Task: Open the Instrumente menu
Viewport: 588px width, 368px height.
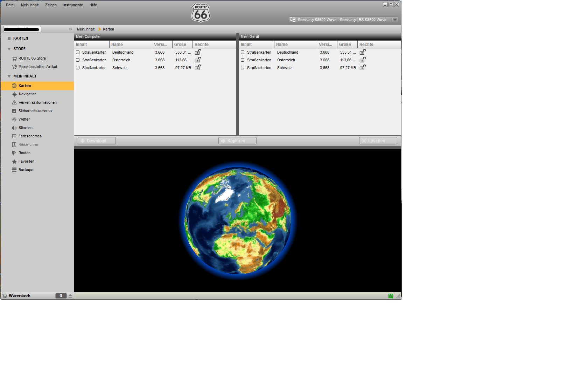Action: point(73,5)
